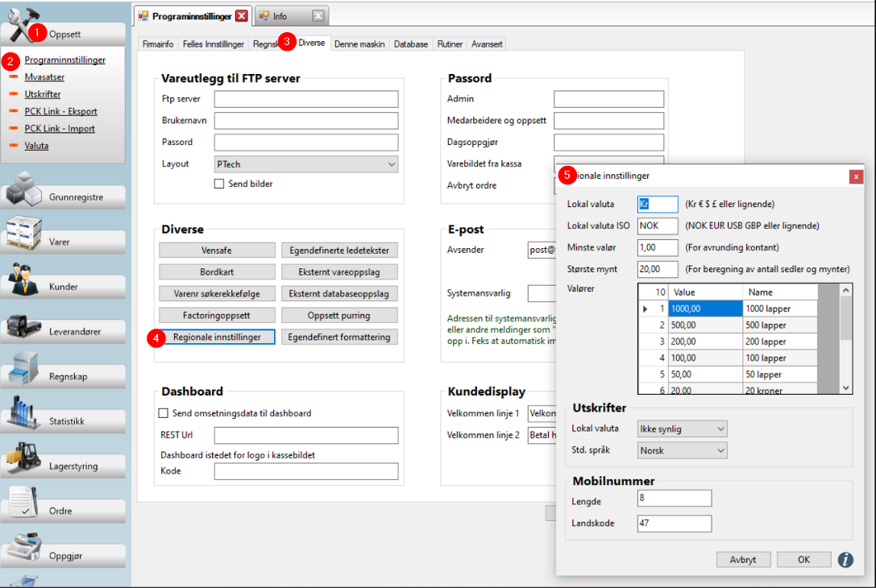Open the PCK Link - Eksport link
This screenshot has width=876, height=588.
tap(61, 112)
